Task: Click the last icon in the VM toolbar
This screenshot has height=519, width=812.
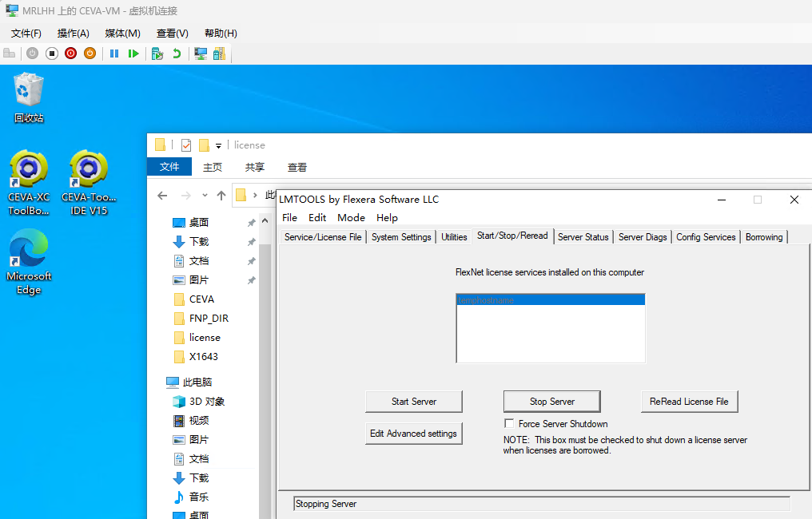Action: [220, 53]
